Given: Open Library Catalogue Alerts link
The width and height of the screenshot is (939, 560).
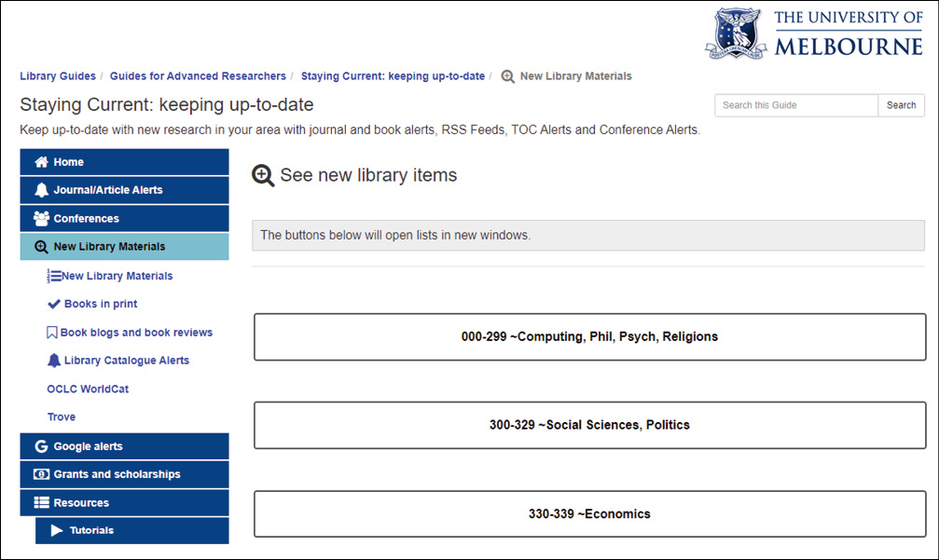Looking at the screenshot, I should [127, 361].
